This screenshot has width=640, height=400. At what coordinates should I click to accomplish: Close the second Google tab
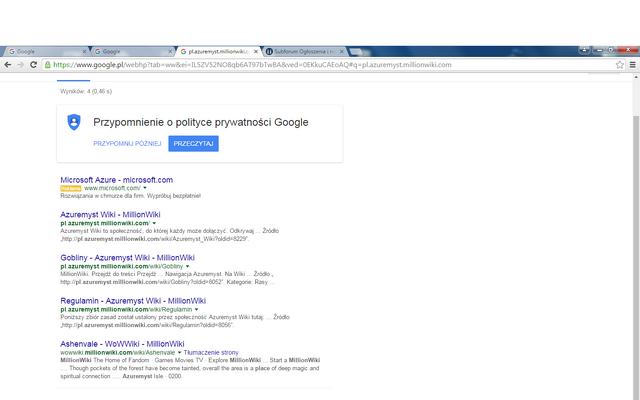tap(170, 51)
